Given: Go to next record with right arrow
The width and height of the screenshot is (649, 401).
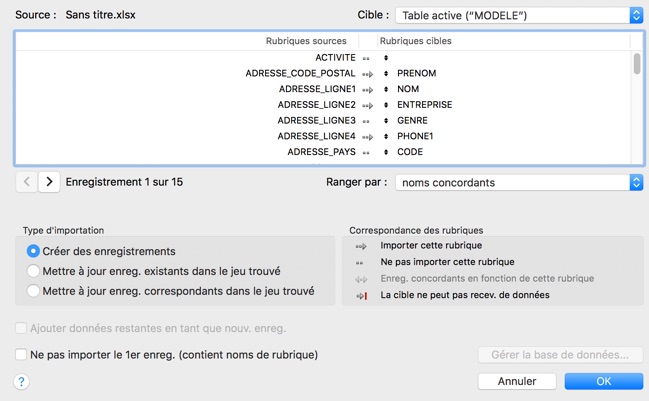Looking at the screenshot, I should pos(49,182).
